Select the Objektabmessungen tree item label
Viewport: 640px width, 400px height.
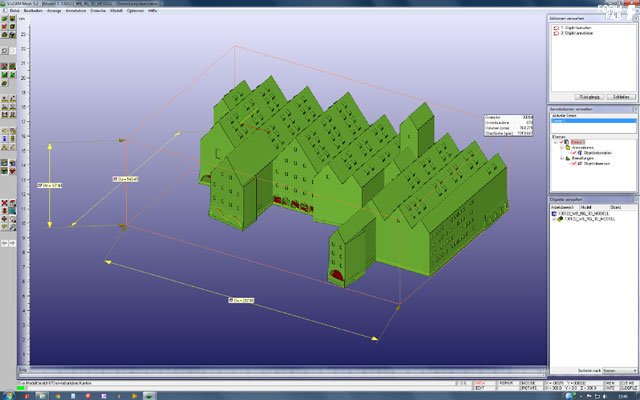tap(597, 163)
